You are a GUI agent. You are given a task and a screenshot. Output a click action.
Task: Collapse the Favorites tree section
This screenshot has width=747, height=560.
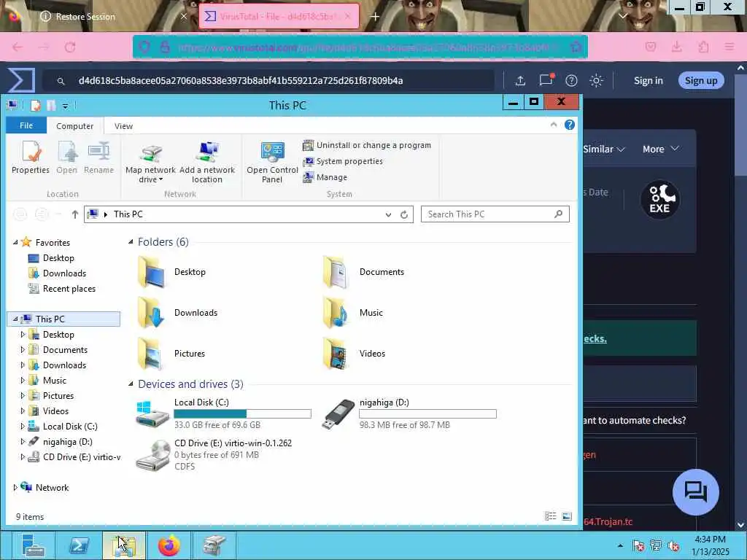pos(15,242)
